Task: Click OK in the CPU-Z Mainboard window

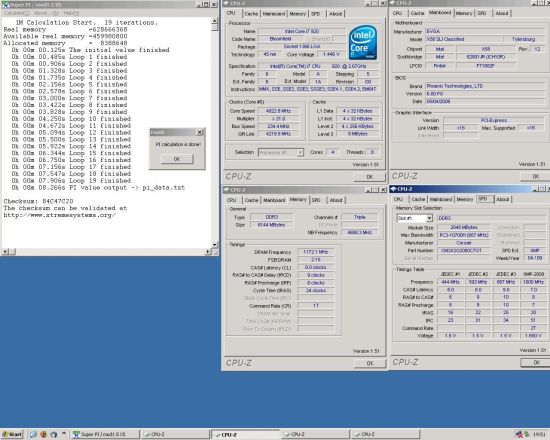Action: [x=536, y=176]
